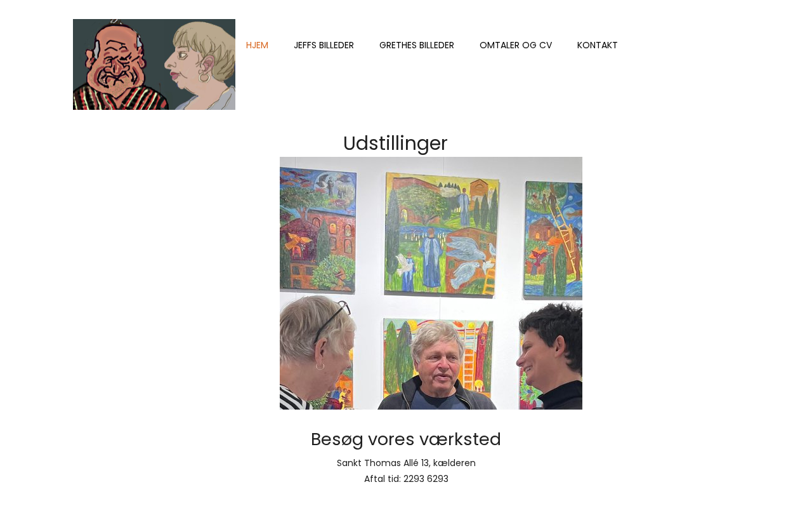812x508 pixels.
Task: Click the woman with glasses on head
Action: point(316,356)
